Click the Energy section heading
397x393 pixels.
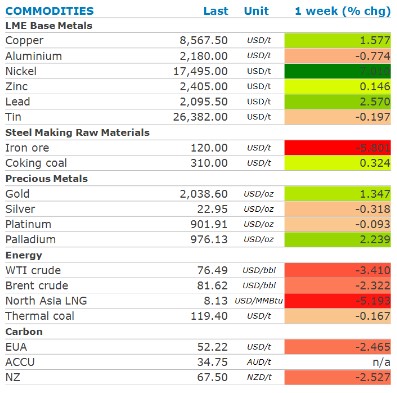[x=24, y=255]
